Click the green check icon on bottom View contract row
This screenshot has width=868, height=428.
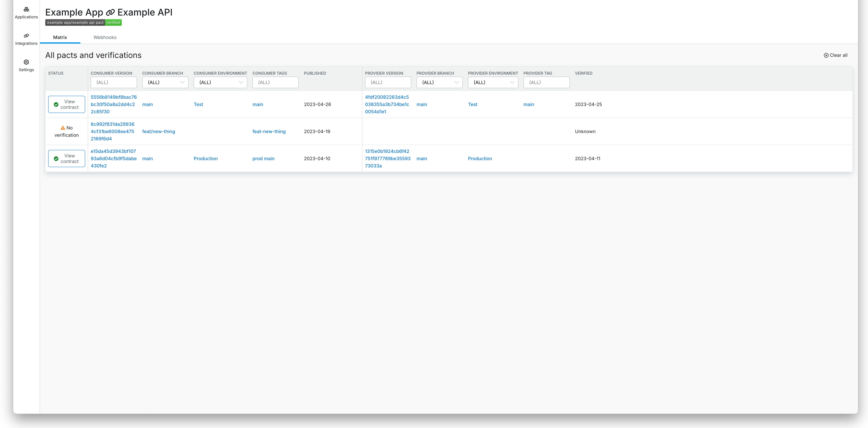tap(56, 159)
